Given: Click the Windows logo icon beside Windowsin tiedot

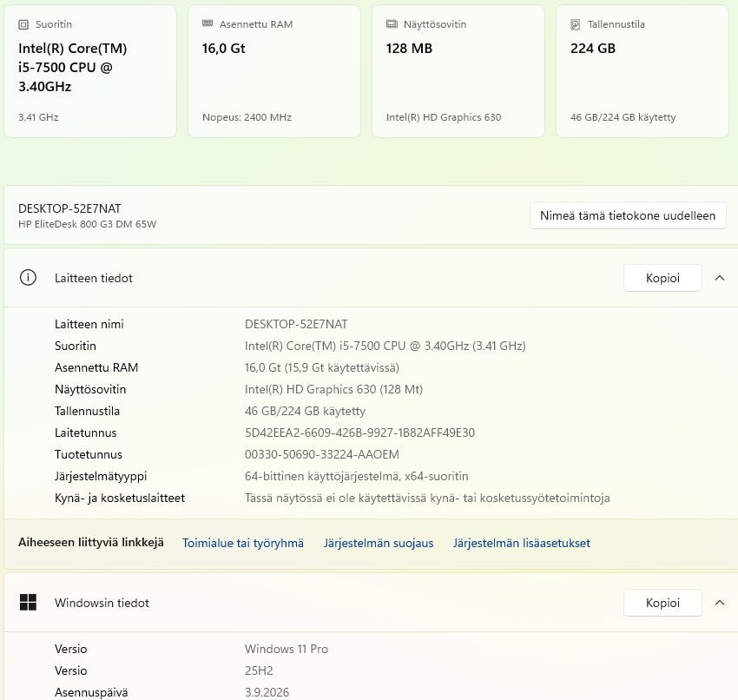Looking at the screenshot, I should (x=28, y=602).
